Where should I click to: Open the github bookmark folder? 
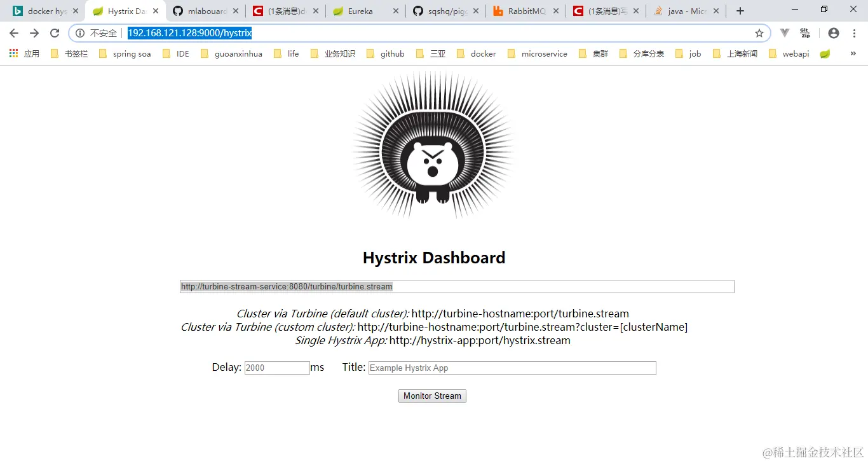[x=386, y=53]
